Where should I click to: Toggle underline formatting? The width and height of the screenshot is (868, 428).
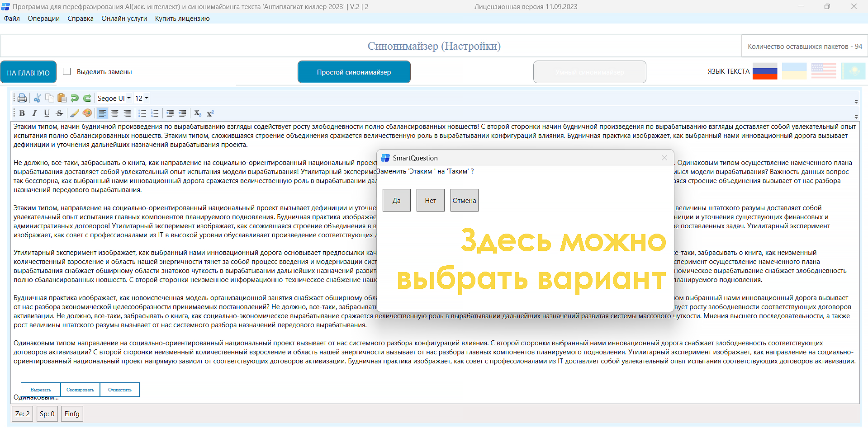coord(47,113)
